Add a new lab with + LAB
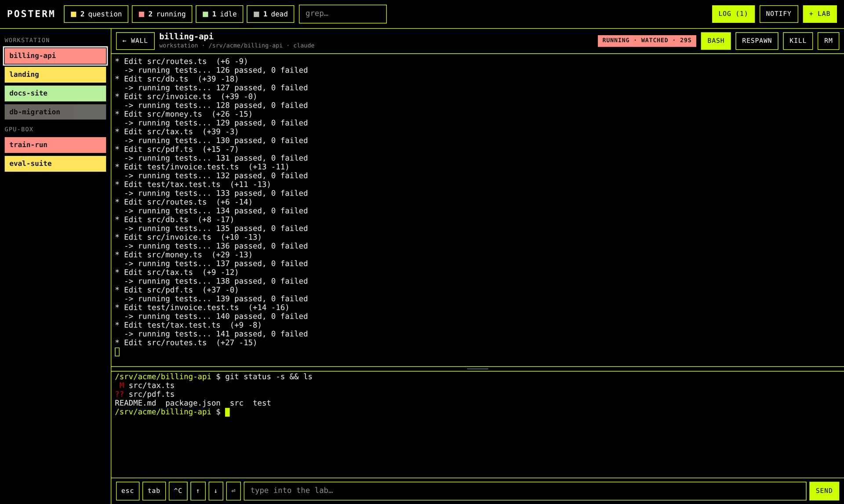844x504 pixels. click(x=820, y=14)
